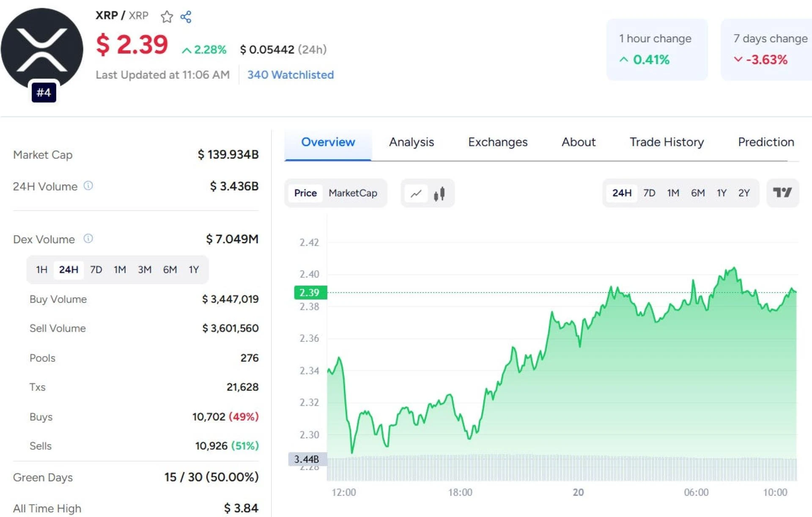This screenshot has width=812, height=517.
Task: Click the #4 rank badge
Action: pos(44,92)
